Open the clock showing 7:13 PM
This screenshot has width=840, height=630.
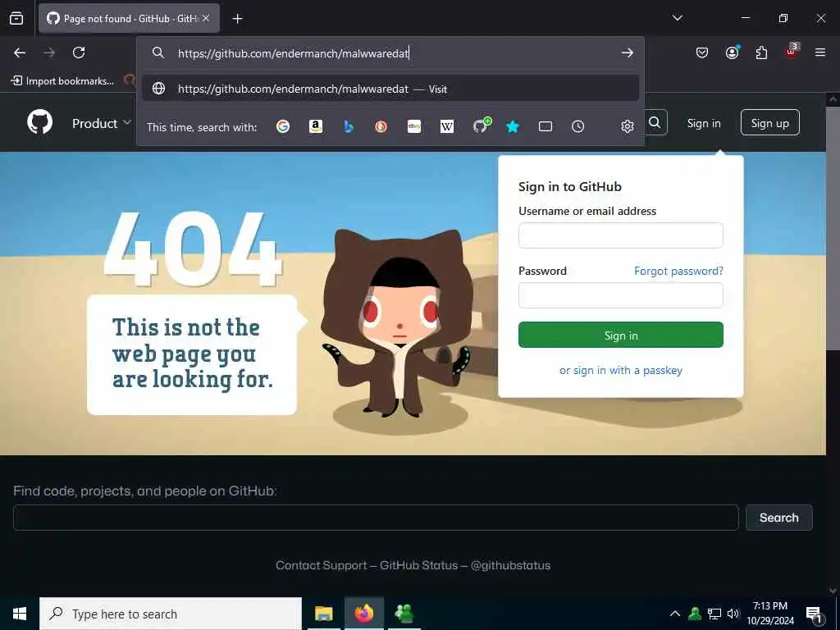(x=770, y=614)
